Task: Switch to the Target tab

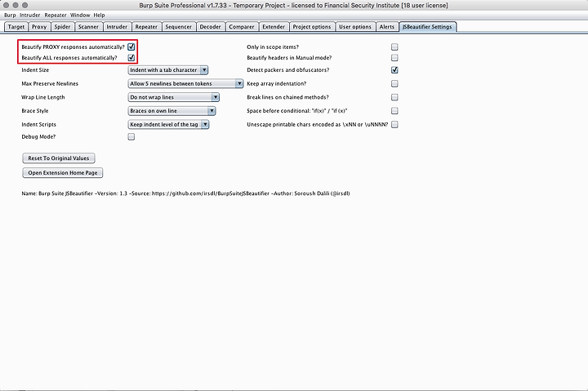Action: pyautogui.click(x=16, y=27)
